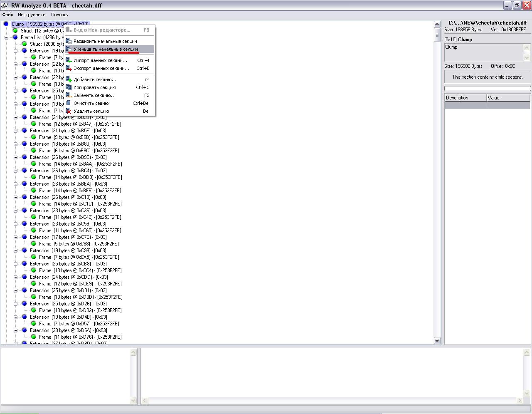This screenshot has height=414, width=532.
Task: Click the Value column header
Action: (508, 98)
